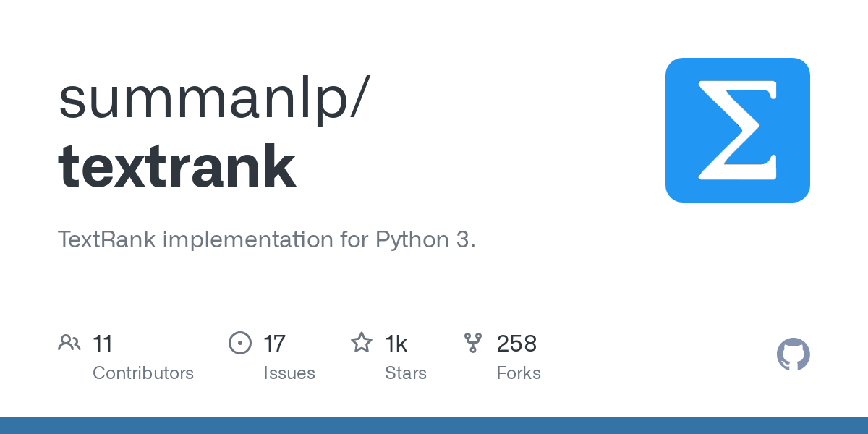Click the Issues circle-dot icon
Screen dimensions: 868x434
point(239,343)
